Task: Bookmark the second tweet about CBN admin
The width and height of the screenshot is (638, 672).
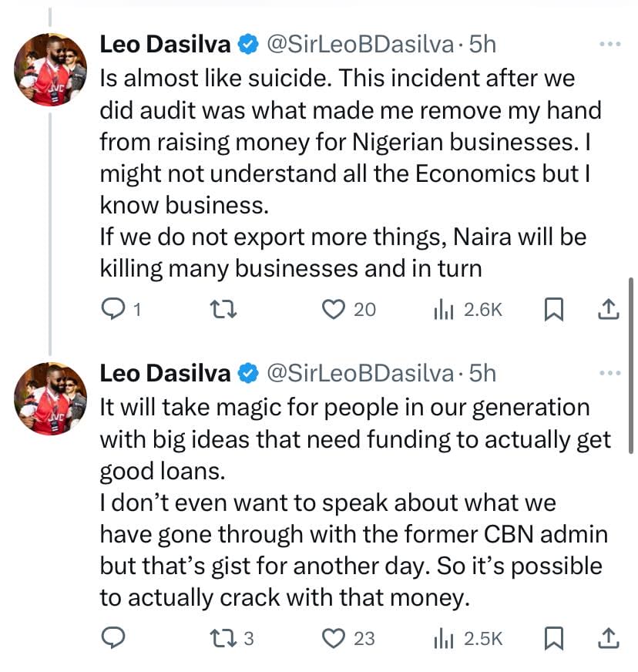Action: 552,638
